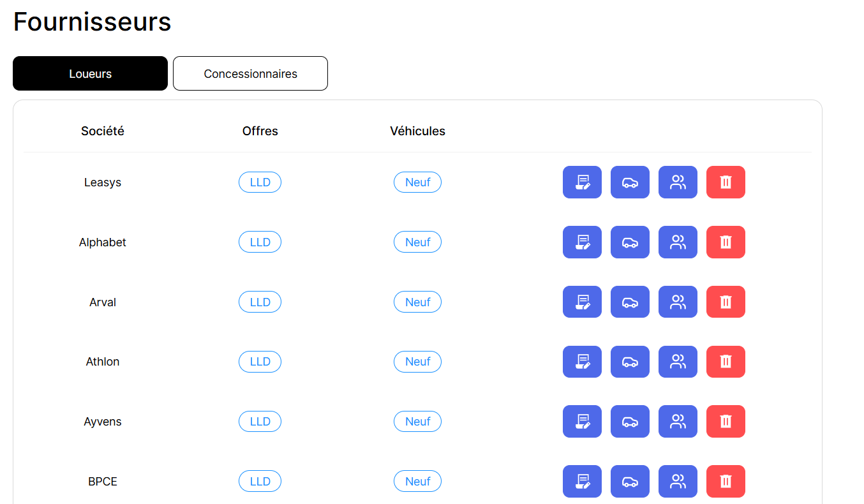Screen dimensions: 864x504
Task: Click the Offres column header
Action: pos(260,131)
